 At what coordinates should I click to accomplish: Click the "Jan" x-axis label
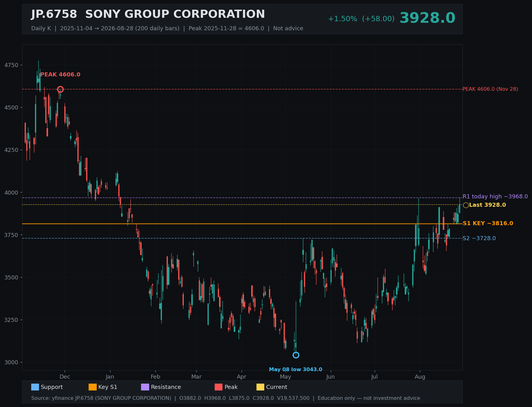tap(110, 377)
